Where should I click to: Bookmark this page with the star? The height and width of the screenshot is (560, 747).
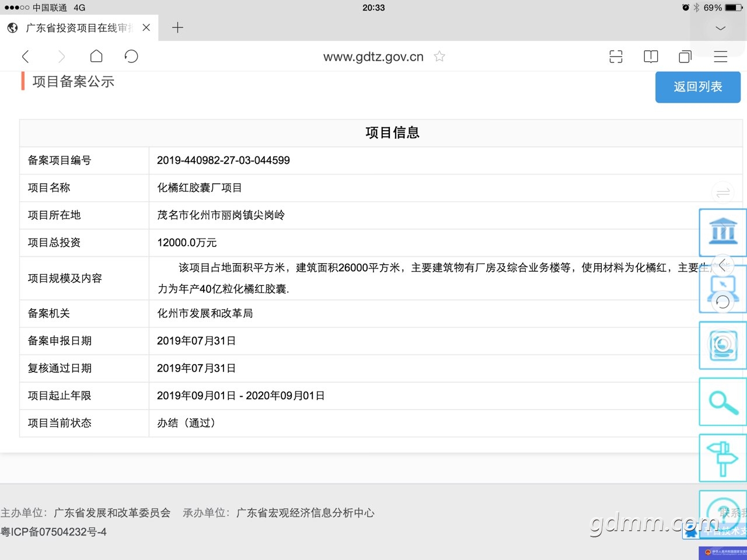tap(439, 56)
